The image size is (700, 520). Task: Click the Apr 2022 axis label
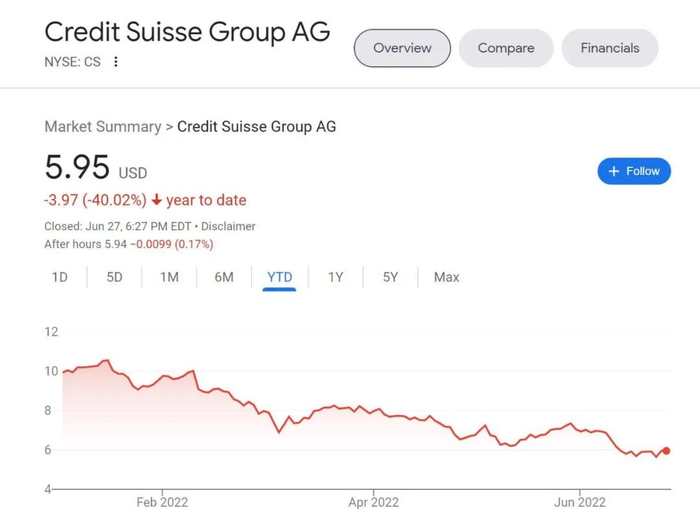pos(373,502)
